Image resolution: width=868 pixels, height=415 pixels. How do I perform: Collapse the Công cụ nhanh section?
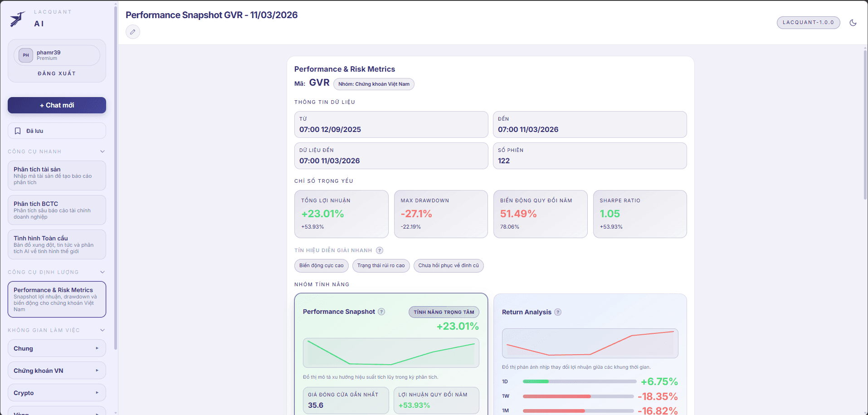(x=102, y=151)
